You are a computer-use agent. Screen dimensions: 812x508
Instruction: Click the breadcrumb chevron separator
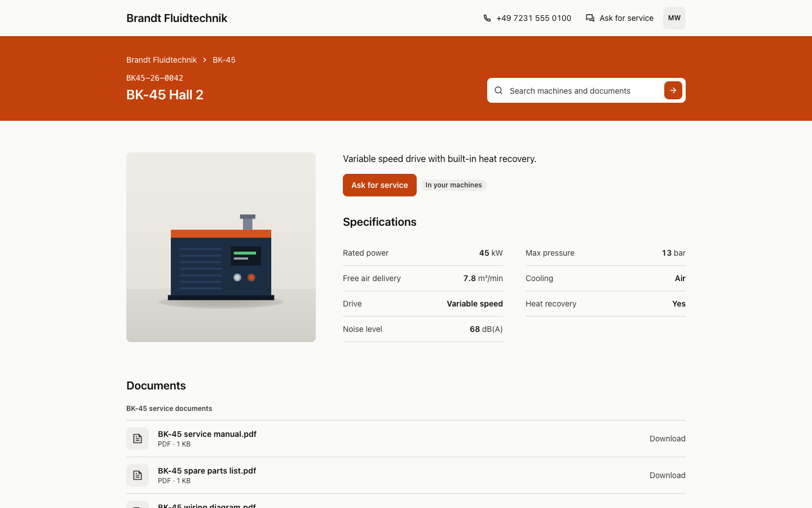tap(205, 60)
